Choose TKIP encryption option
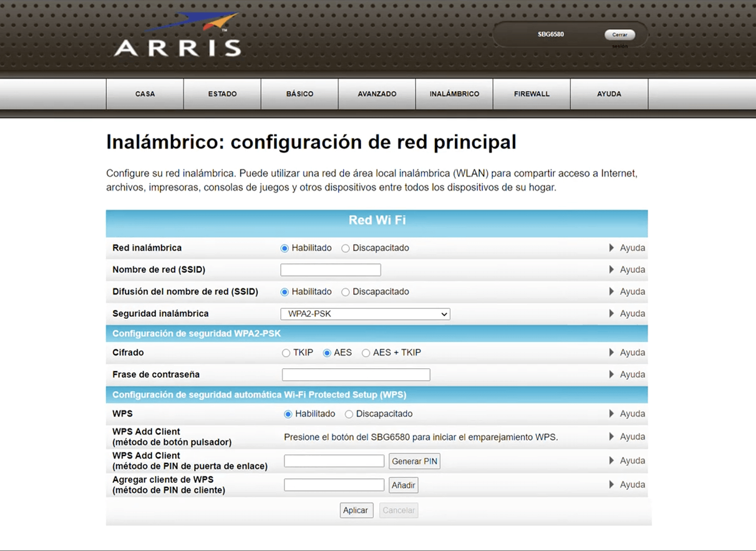 pos(286,353)
